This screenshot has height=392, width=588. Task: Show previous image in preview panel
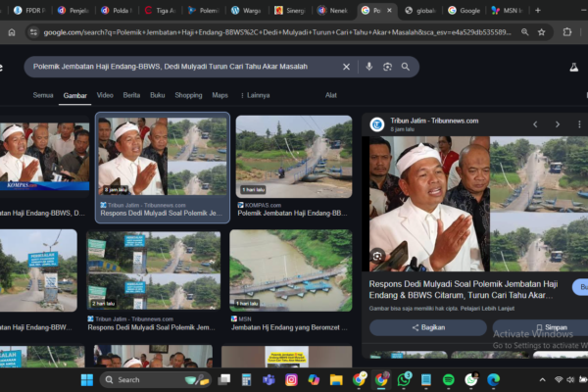[535, 124]
